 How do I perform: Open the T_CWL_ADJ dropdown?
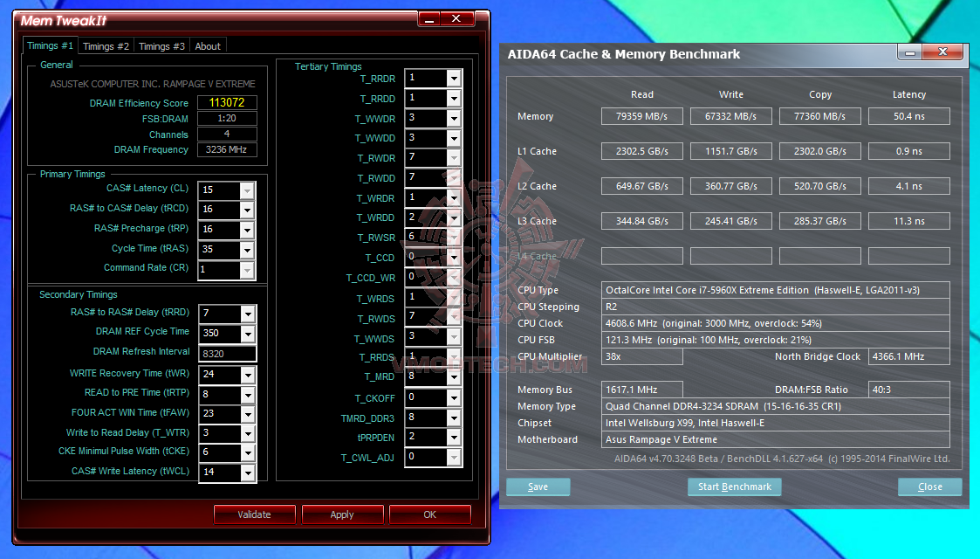[x=455, y=457]
